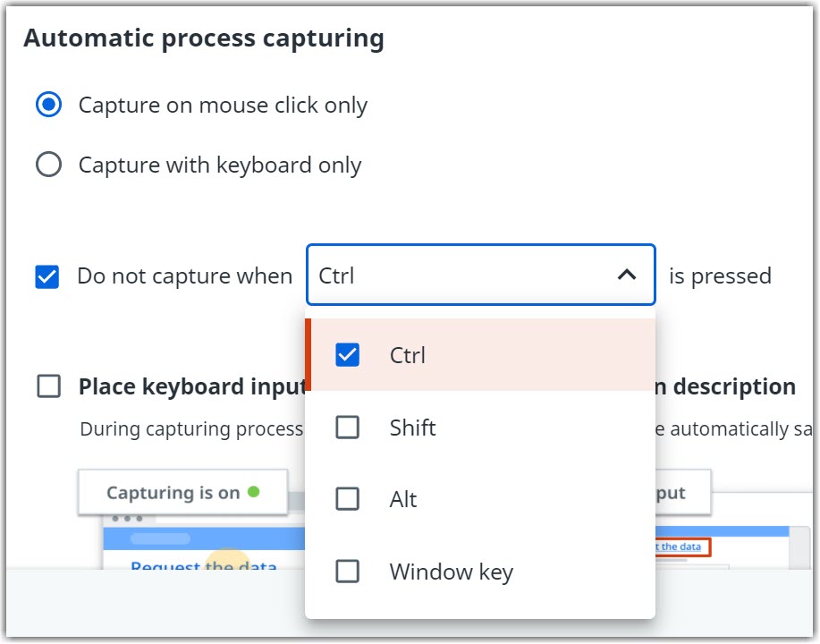Viewport: 820px width, 644px height.
Task: Choose the Alt entry in dropdown list
Action: [480, 498]
